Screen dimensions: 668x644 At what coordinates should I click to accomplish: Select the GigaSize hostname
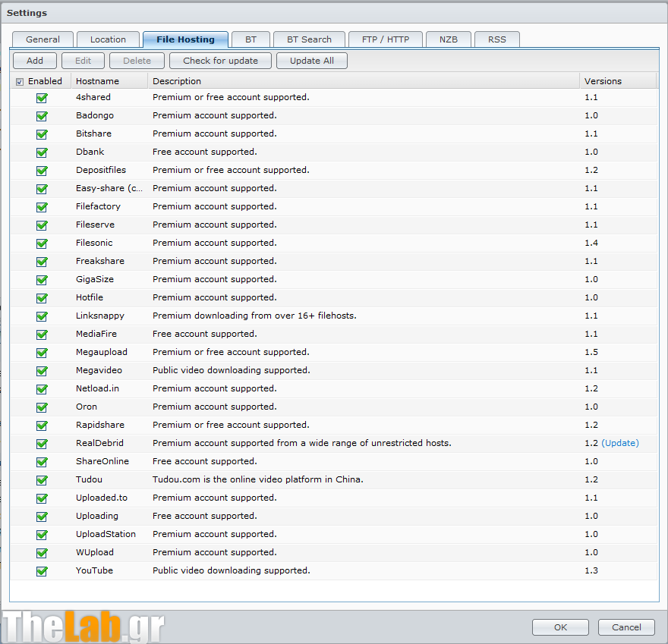click(95, 279)
